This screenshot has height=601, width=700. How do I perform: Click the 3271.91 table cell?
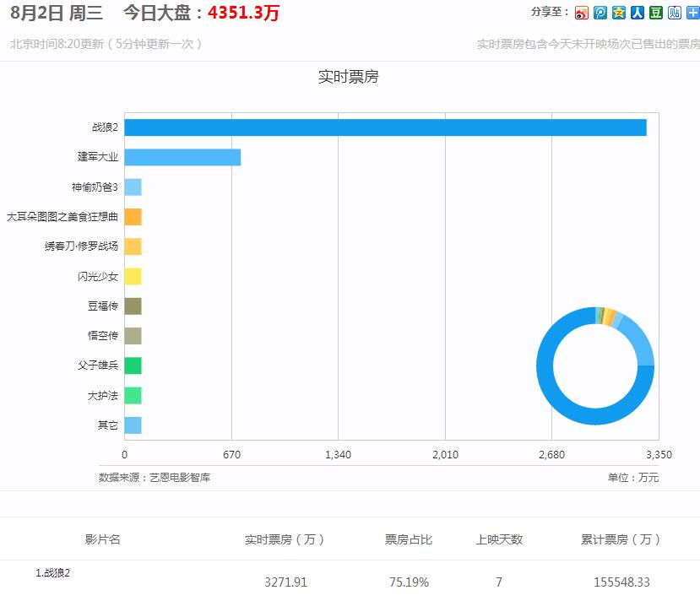285,582
